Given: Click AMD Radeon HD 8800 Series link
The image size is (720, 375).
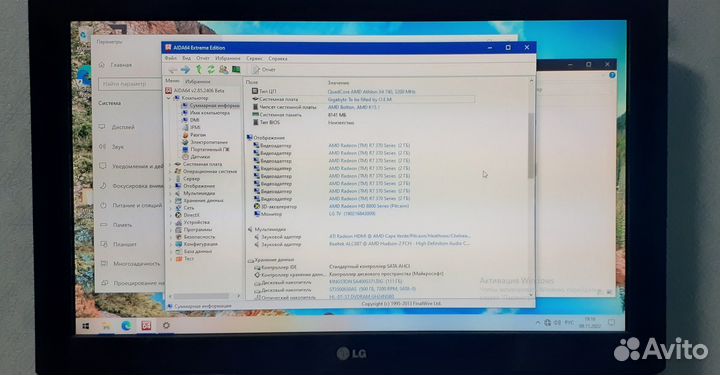Looking at the screenshot, I should [x=369, y=206].
